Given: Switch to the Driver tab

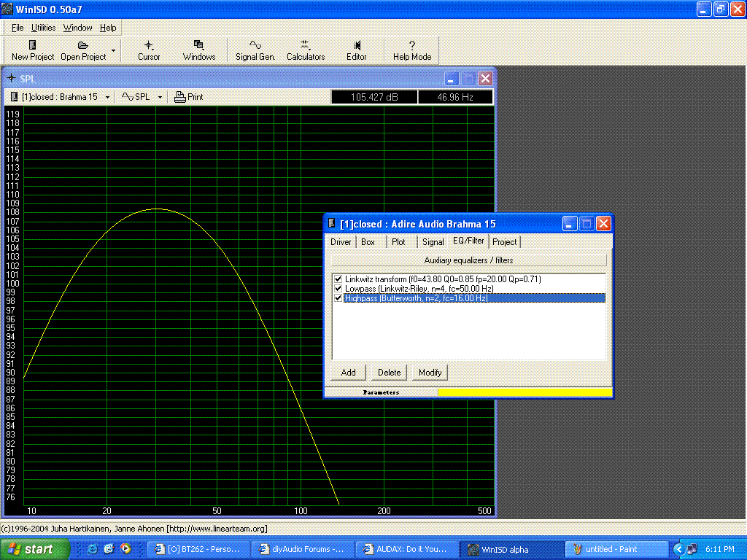Looking at the screenshot, I should (341, 242).
